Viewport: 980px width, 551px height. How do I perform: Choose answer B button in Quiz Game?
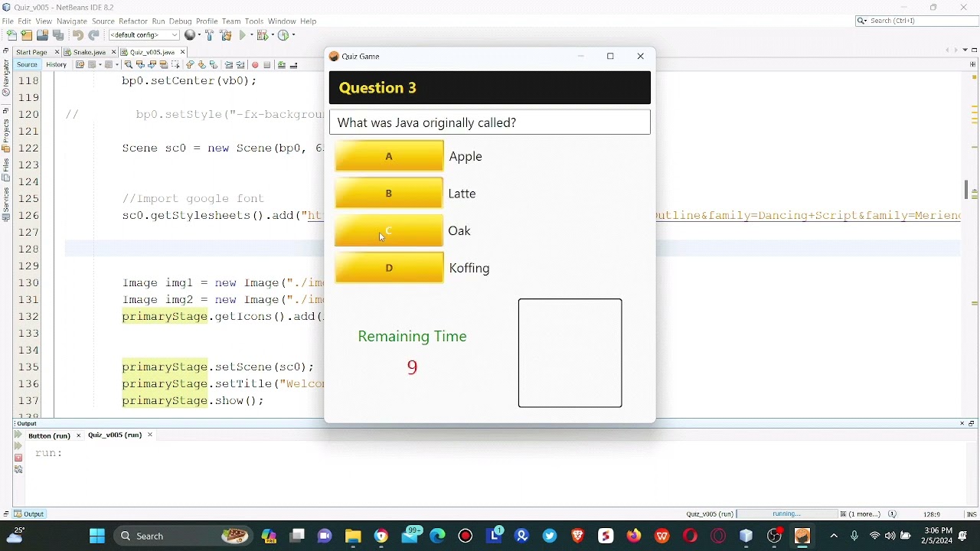(x=389, y=194)
